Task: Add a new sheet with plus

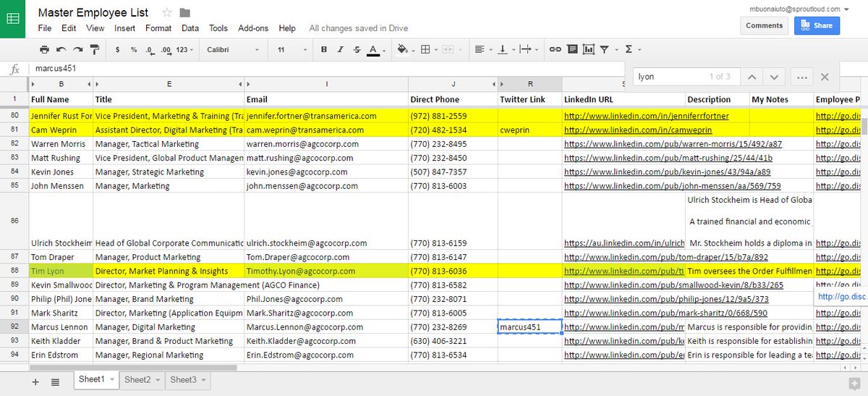Action: [x=35, y=382]
